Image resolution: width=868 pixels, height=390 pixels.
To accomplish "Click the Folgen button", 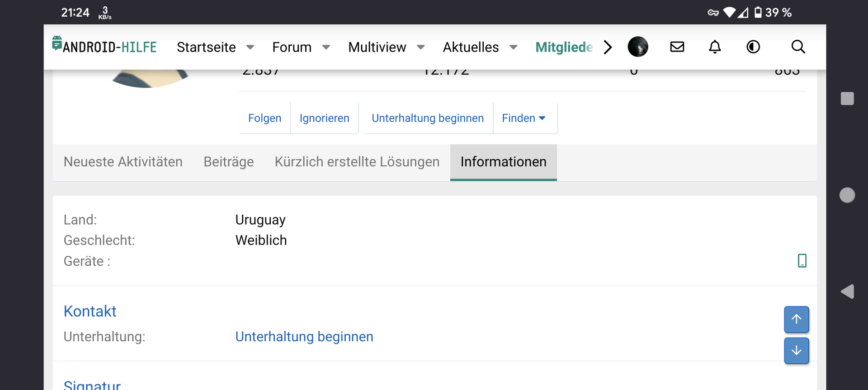I will (x=264, y=118).
